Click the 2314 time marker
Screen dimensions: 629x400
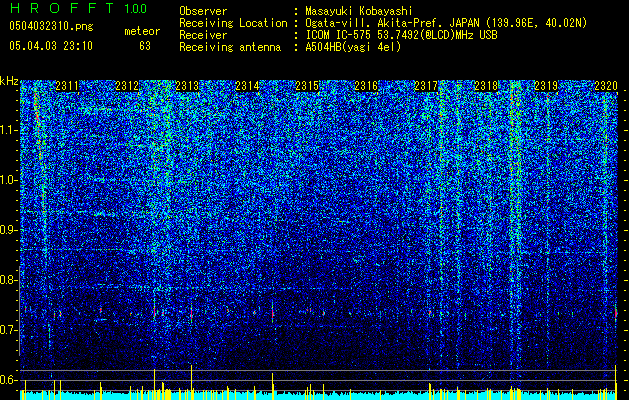(247, 86)
